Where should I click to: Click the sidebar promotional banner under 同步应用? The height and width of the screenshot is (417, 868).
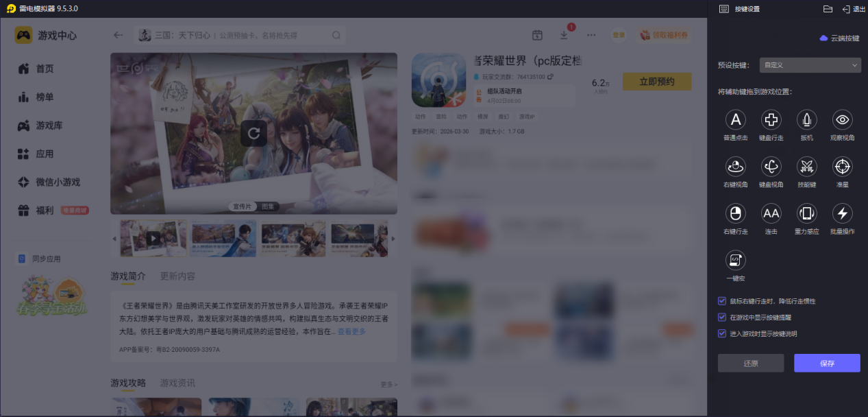tap(53, 297)
